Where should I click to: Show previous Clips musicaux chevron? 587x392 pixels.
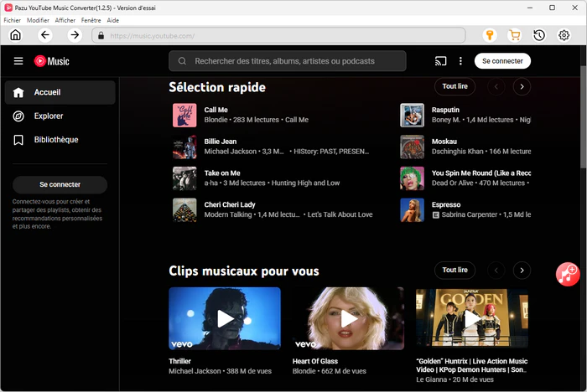[x=496, y=271]
